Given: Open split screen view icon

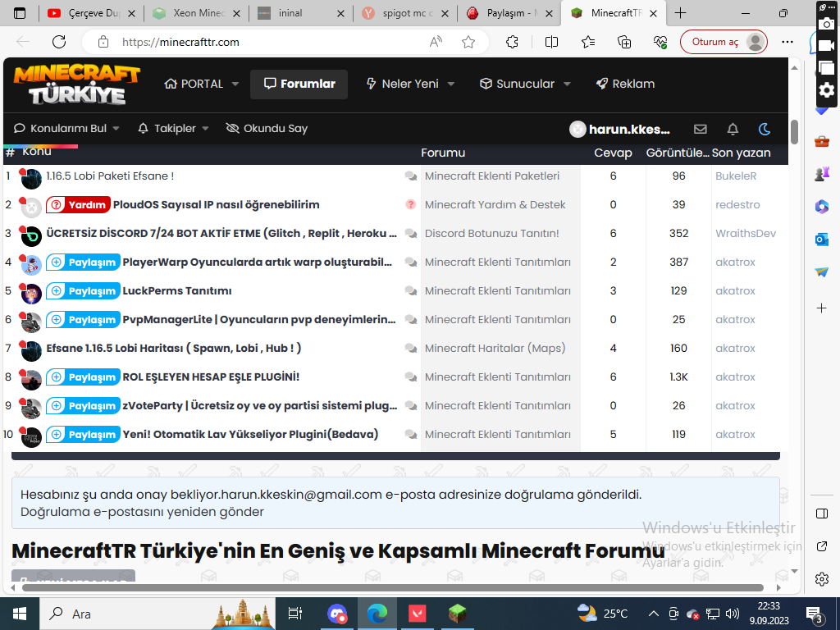Looking at the screenshot, I should 551,42.
